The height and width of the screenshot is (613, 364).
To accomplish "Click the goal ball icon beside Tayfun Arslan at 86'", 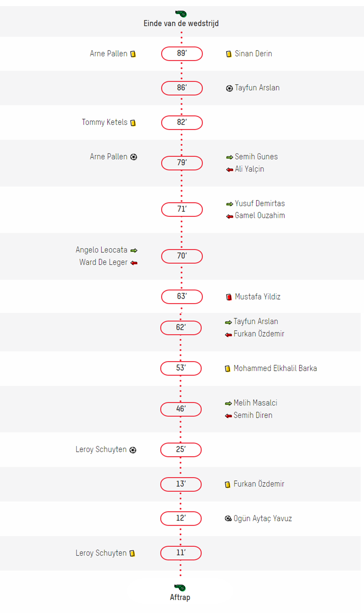I will click(x=229, y=88).
